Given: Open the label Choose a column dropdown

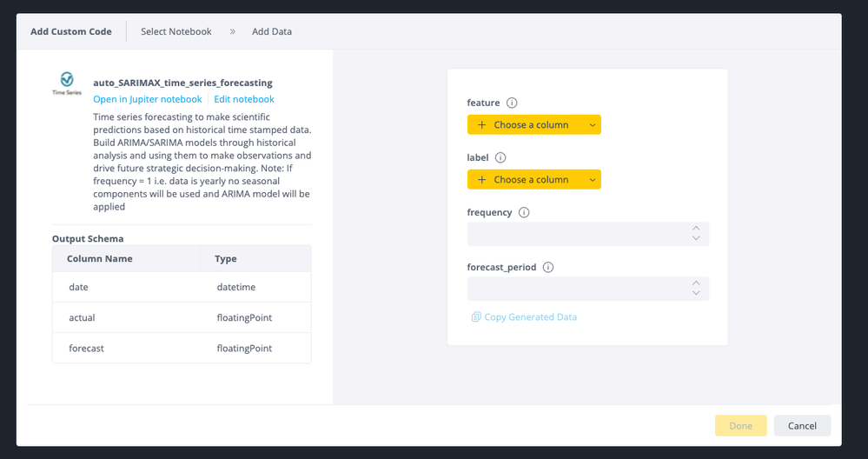Looking at the screenshot, I should pyautogui.click(x=533, y=180).
